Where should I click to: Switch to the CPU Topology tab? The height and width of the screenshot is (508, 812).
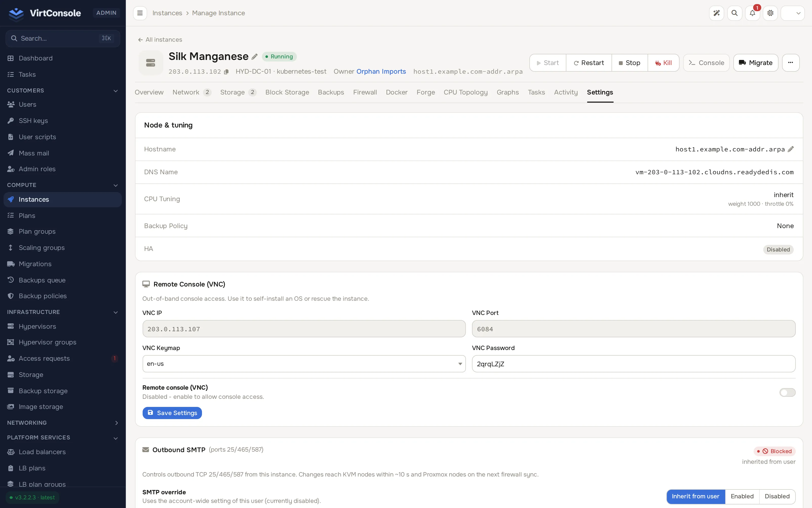(x=465, y=92)
